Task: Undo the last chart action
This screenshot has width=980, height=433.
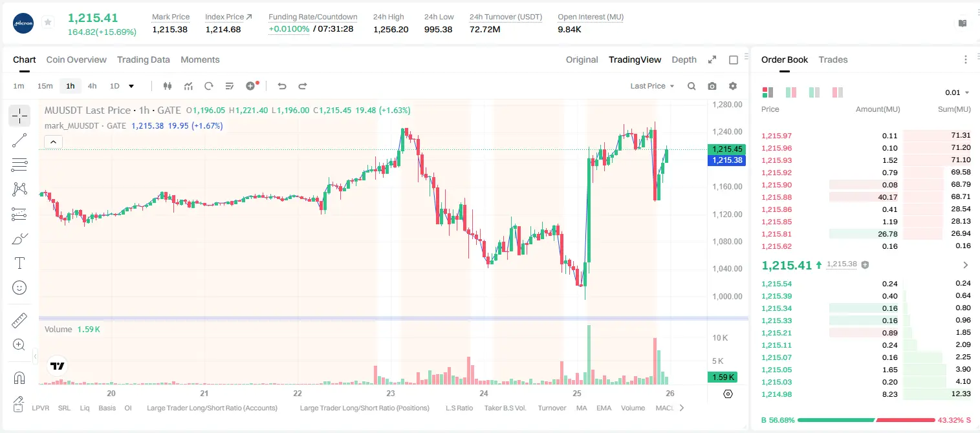Action: [x=281, y=86]
